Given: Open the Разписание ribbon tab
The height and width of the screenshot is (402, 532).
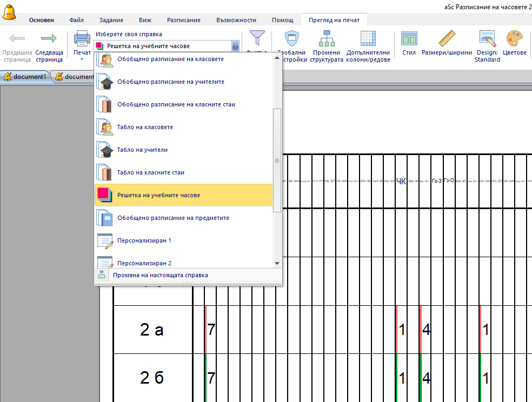Looking at the screenshot, I should pos(183,20).
